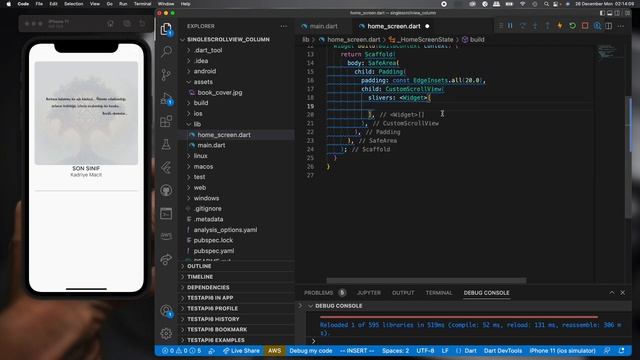Close the bottom panel

tap(622, 293)
